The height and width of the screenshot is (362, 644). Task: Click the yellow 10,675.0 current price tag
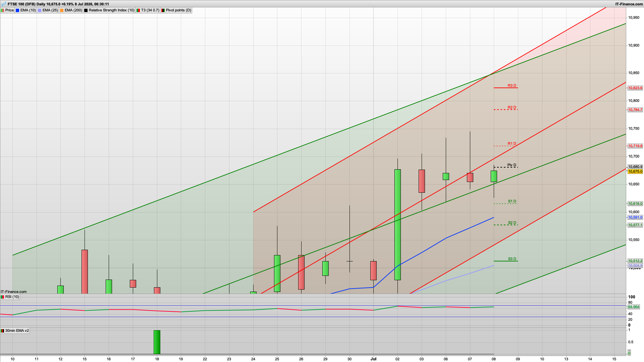(x=635, y=172)
